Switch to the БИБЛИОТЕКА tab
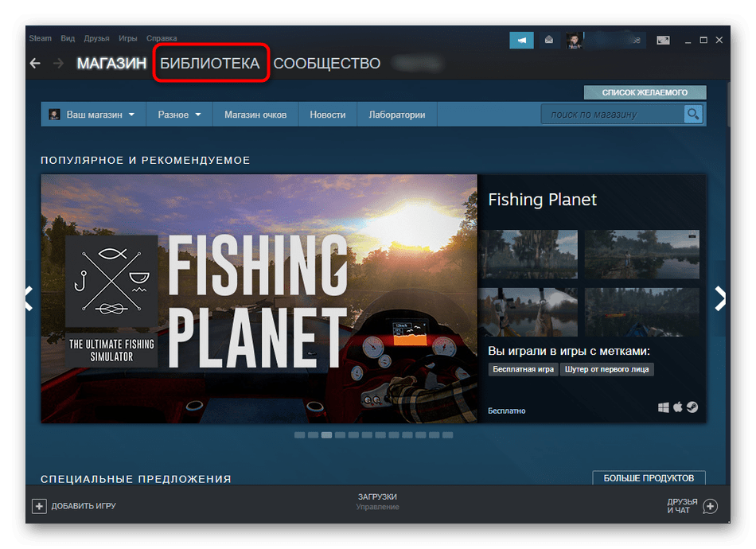Screen dimensions: 756x549 pyautogui.click(x=210, y=64)
